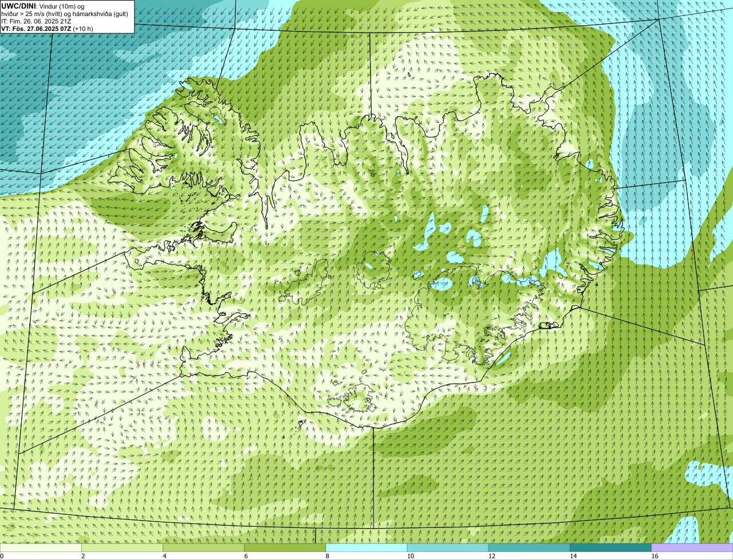Click the legend scale label '6'
This screenshot has height=560, width=733.
click(x=246, y=556)
